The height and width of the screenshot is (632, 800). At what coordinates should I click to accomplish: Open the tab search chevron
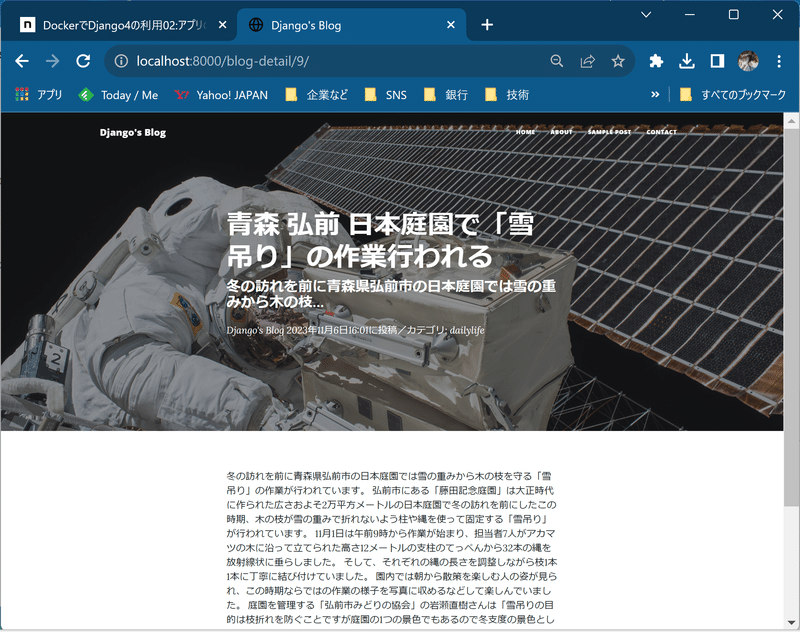(646, 14)
